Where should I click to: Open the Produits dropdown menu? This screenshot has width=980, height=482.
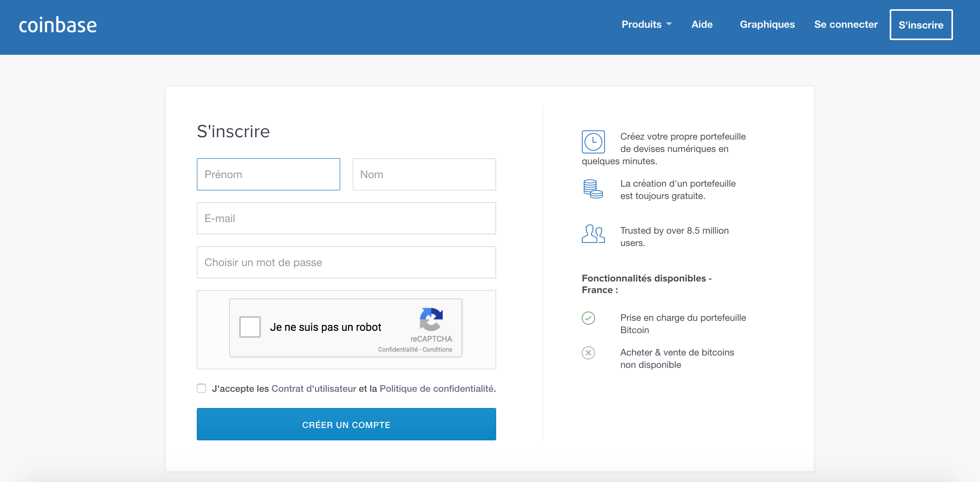coord(646,24)
